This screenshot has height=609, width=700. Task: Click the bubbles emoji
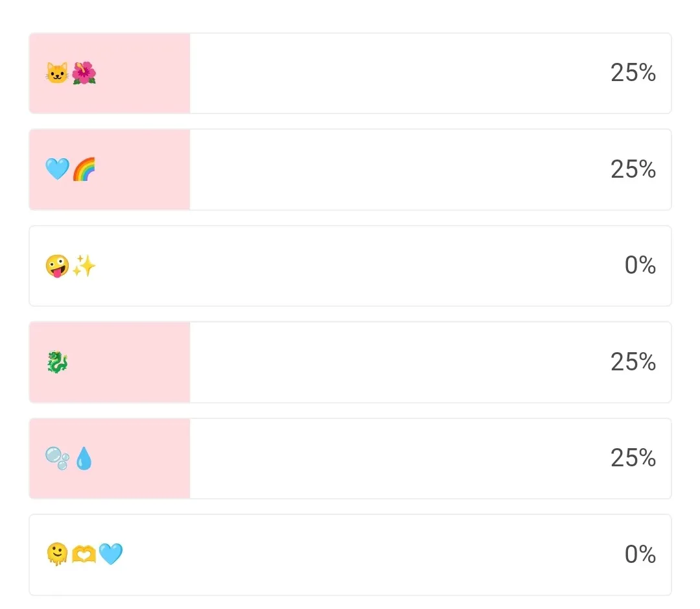pos(57,459)
